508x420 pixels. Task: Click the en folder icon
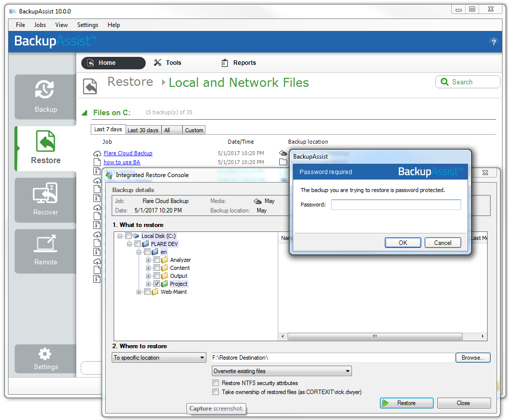click(155, 252)
